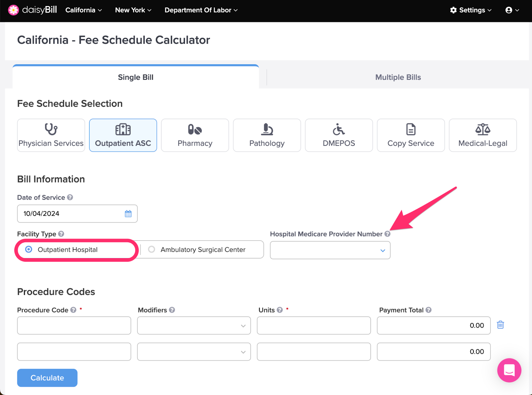
Task: Open the first Modifiers dropdown
Action: tap(194, 325)
